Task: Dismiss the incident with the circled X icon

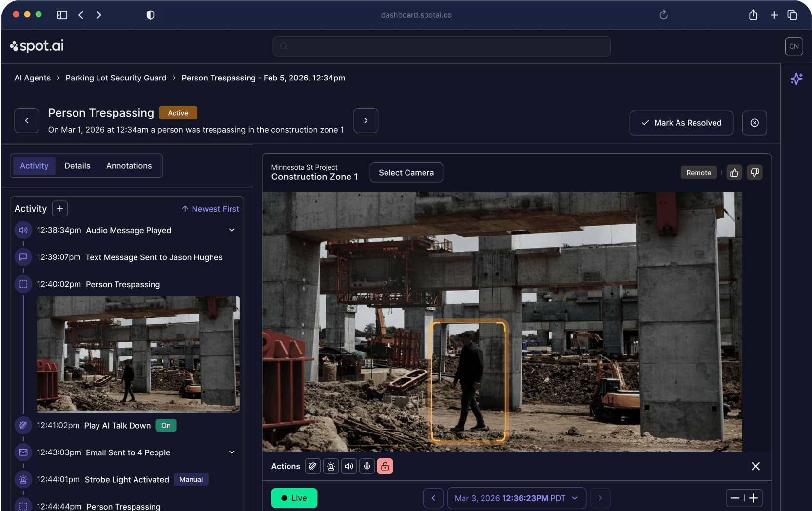Action: point(754,123)
